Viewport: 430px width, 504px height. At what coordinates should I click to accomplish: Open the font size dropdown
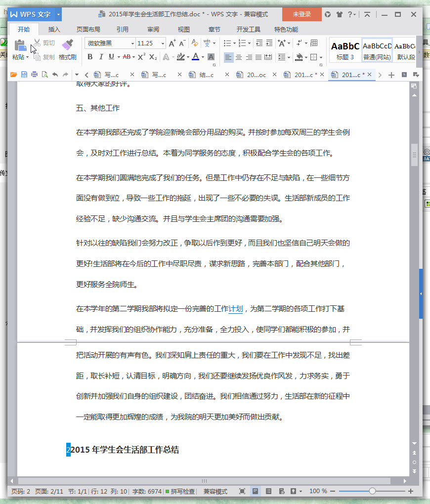[163, 43]
